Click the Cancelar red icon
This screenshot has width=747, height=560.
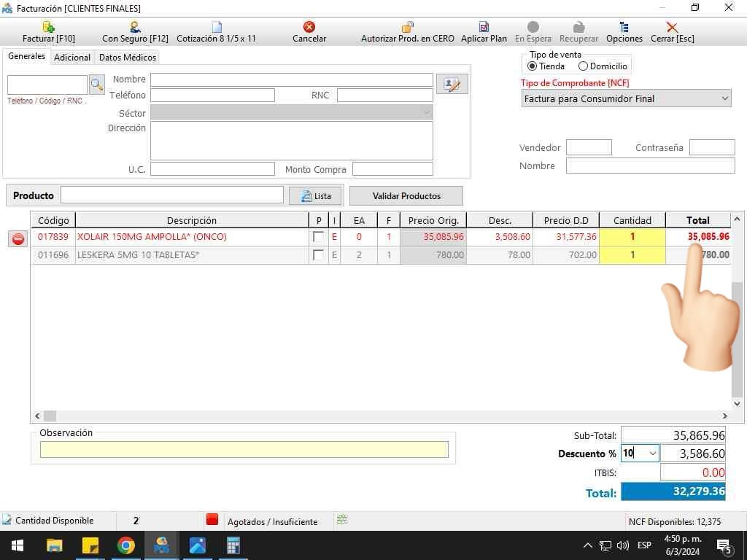(x=309, y=27)
